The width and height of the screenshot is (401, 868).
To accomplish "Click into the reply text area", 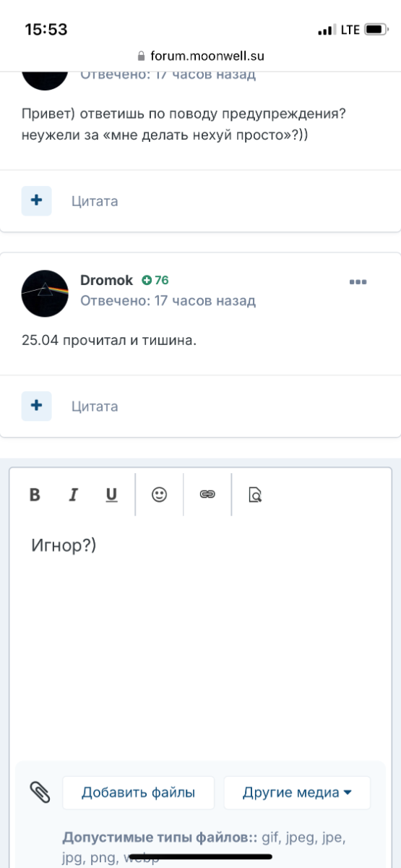I will pos(200,637).
